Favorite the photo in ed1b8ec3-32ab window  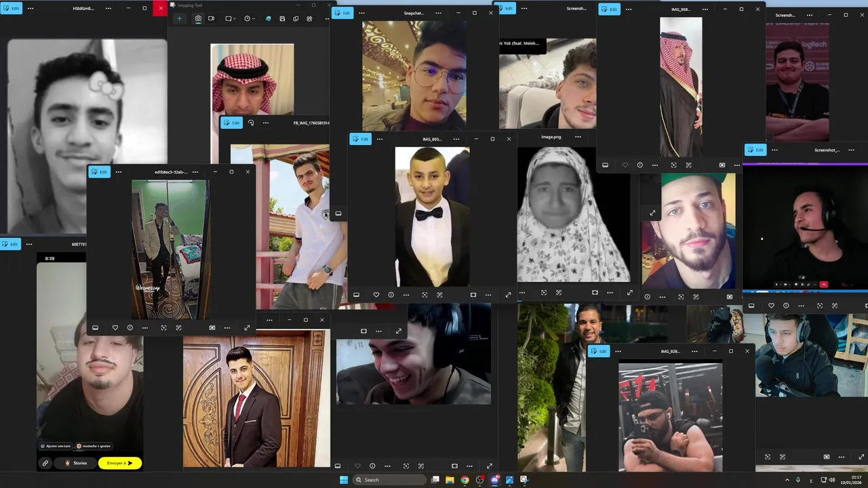[x=115, y=328]
